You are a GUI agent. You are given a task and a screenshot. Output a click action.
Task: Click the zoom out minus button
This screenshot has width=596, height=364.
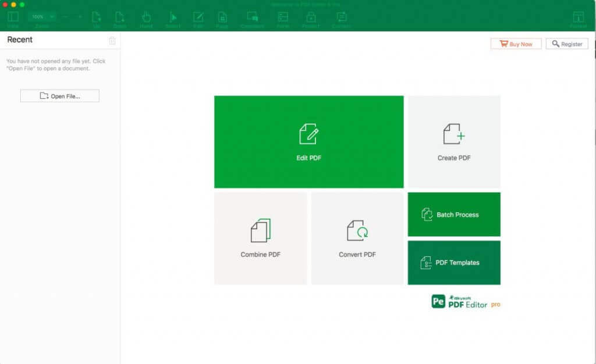click(x=65, y=17)
